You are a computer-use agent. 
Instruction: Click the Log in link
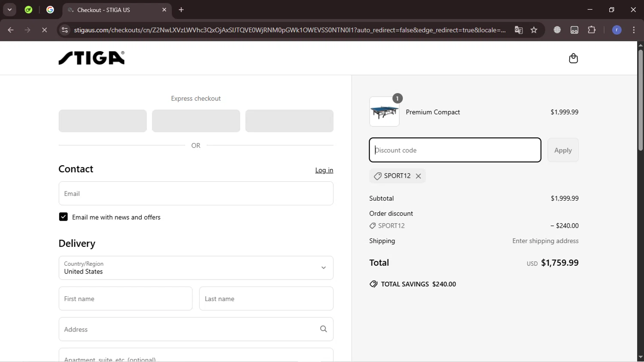click(x=324, y=170)
